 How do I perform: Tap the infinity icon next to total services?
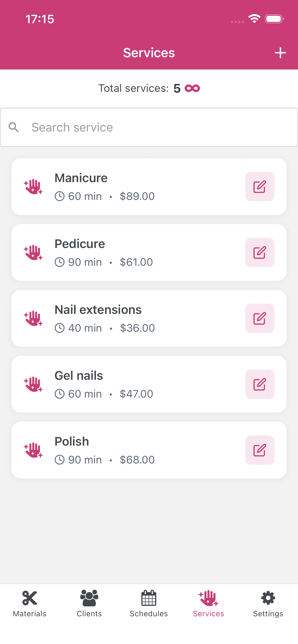(192, 88)
